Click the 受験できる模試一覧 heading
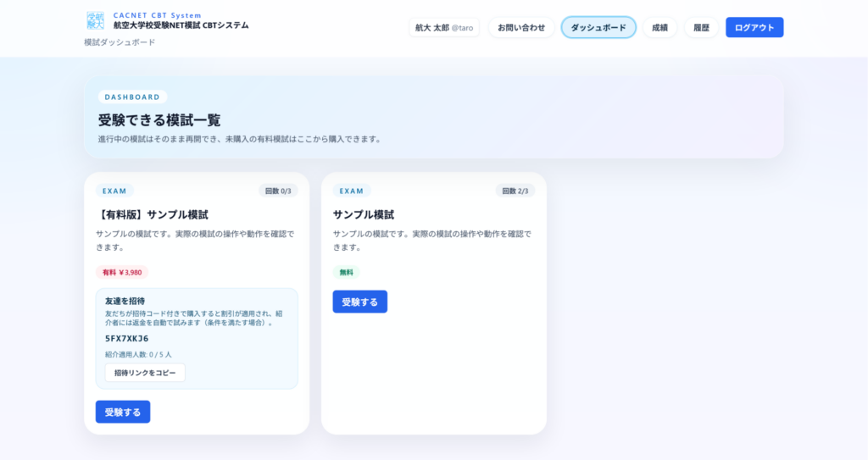The width and height of the screenshot is (868, 460). pos(159,120)
